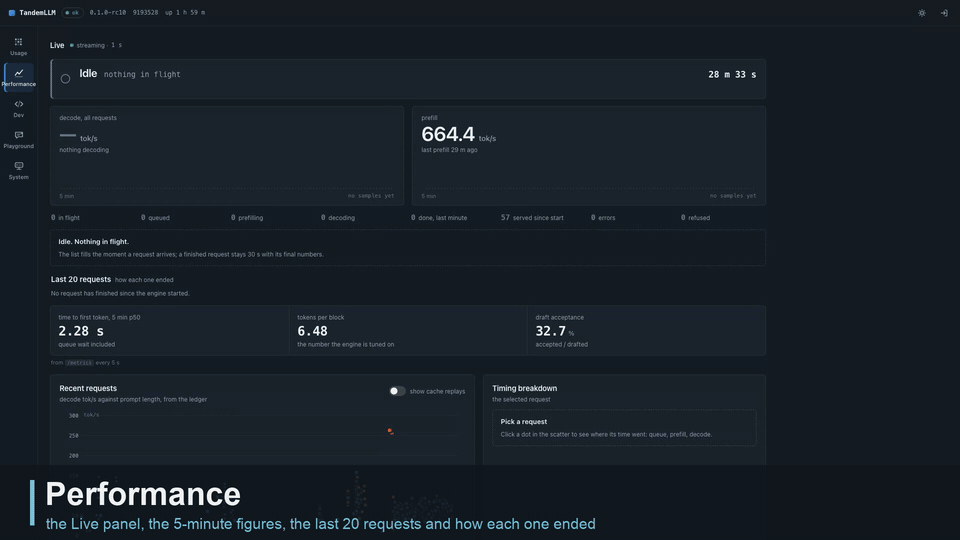Click 'last prefill 29 m ago' text

[x=449, y=150]
